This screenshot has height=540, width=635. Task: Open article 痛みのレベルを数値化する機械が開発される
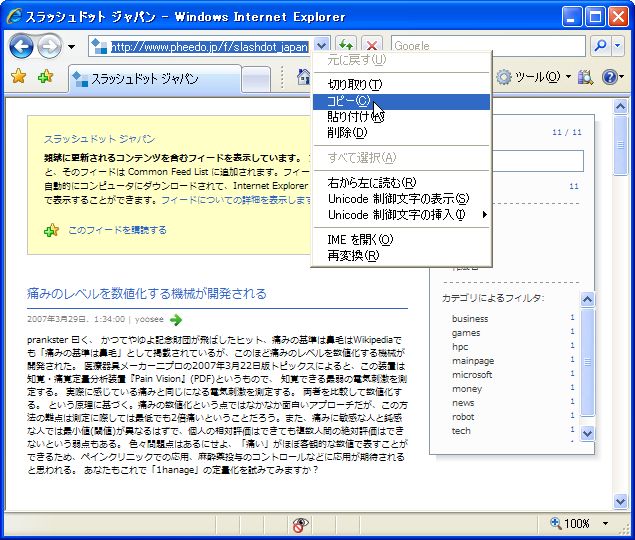147,293
